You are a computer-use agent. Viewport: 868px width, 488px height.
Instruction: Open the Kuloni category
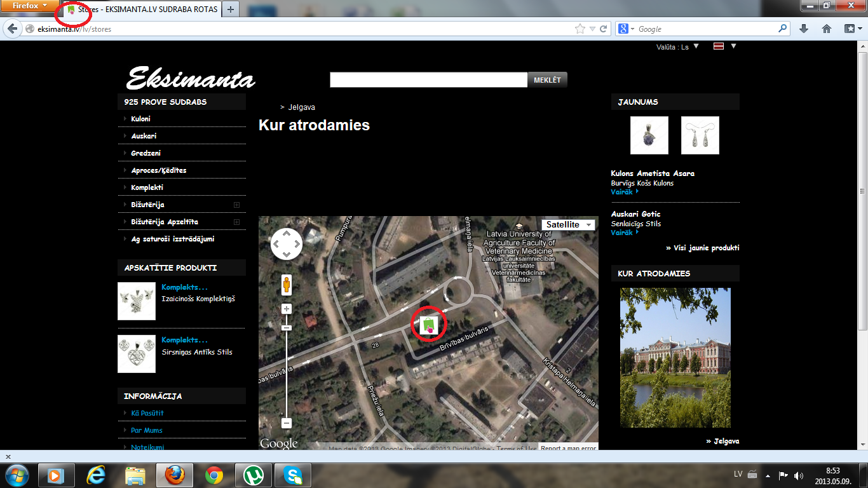click(140, 119)
